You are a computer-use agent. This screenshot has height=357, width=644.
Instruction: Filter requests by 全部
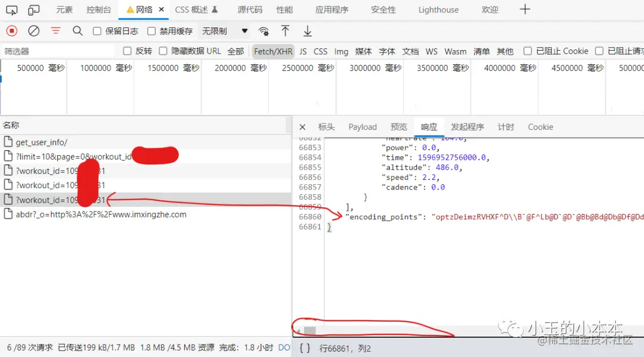(x=236, y=51)
